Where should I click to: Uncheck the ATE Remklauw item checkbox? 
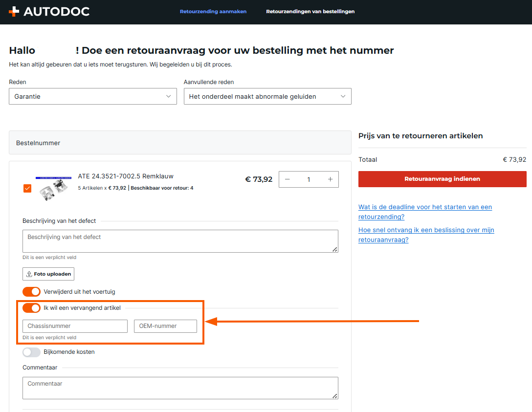tap(27, 188)
